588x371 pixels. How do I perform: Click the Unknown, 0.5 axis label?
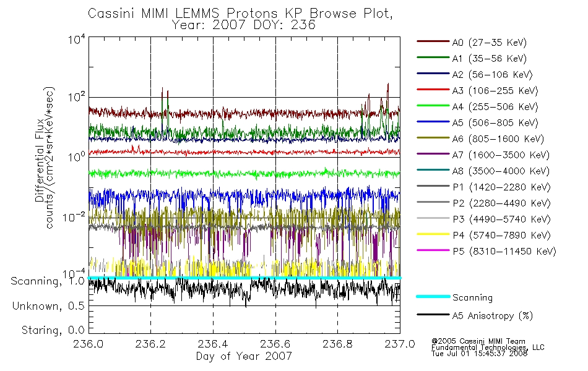[x=48, y=306]
